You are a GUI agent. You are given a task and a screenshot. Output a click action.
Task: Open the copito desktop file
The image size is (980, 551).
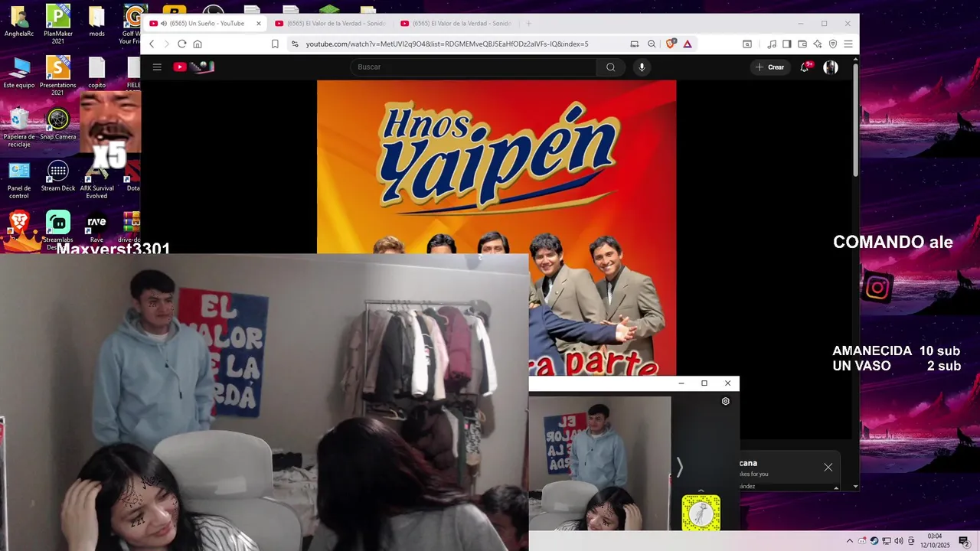tap(96, 73)
